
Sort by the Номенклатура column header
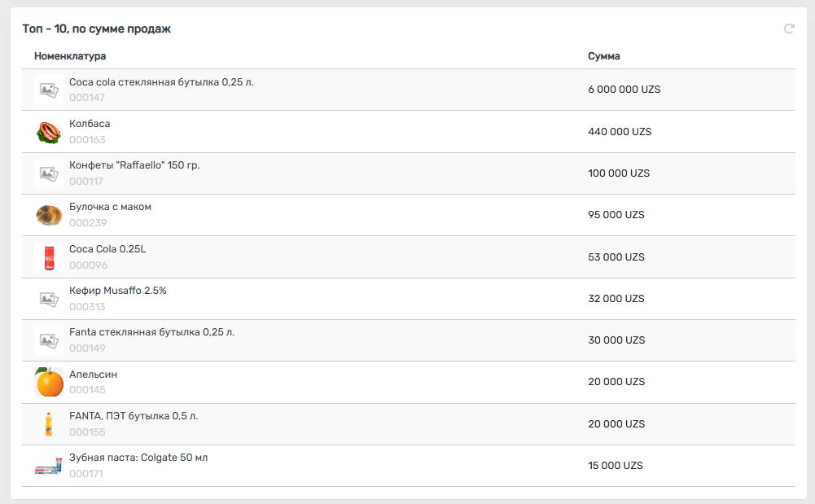point(70,56)
